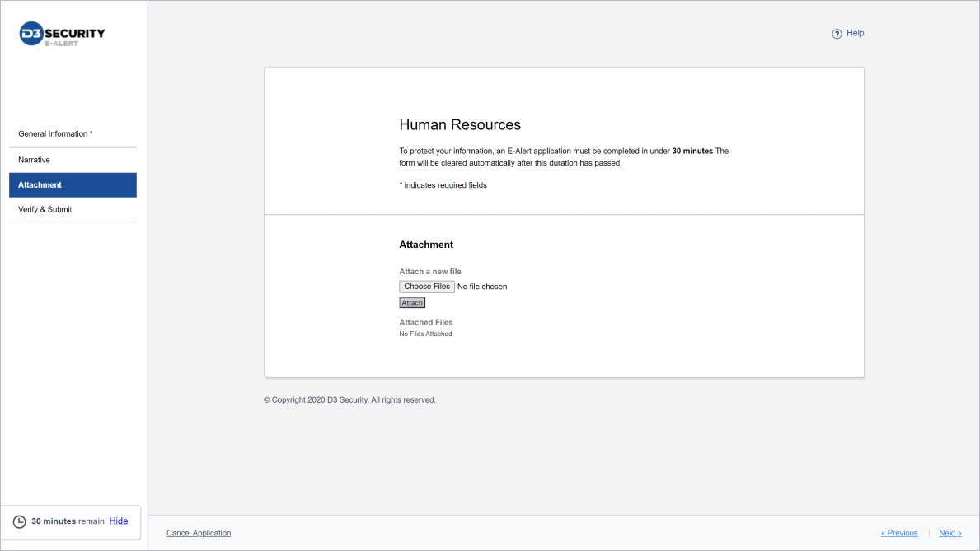Click the 'No Files Attached' status text
Screen dimensions: 980x551
[x=425, y=334]
